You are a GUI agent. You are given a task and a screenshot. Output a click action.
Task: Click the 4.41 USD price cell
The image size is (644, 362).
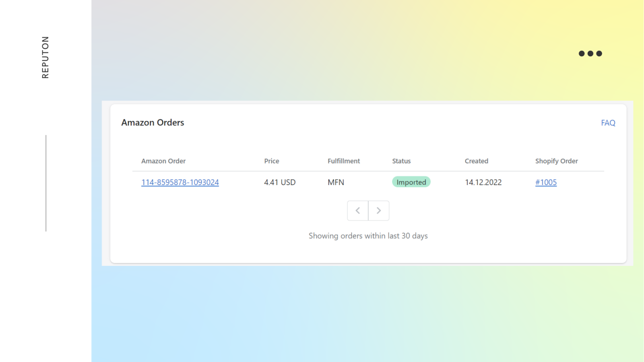pos(280,182)
